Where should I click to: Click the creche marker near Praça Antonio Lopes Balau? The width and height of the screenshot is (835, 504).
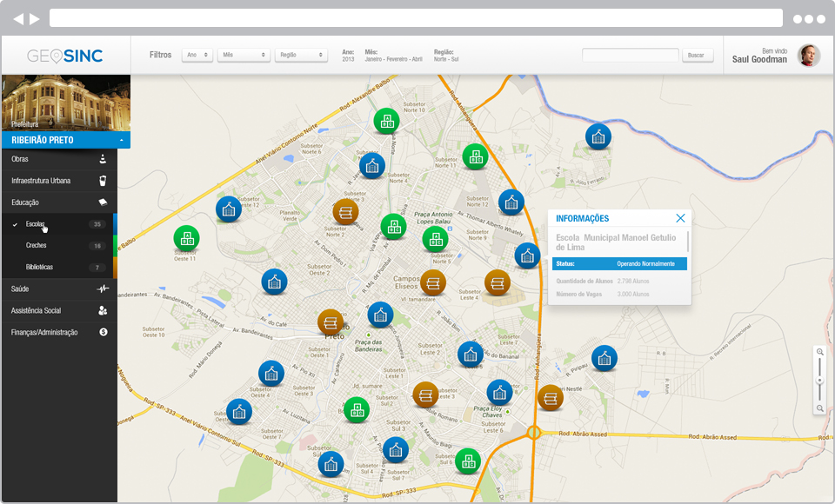tap(435, 240)
